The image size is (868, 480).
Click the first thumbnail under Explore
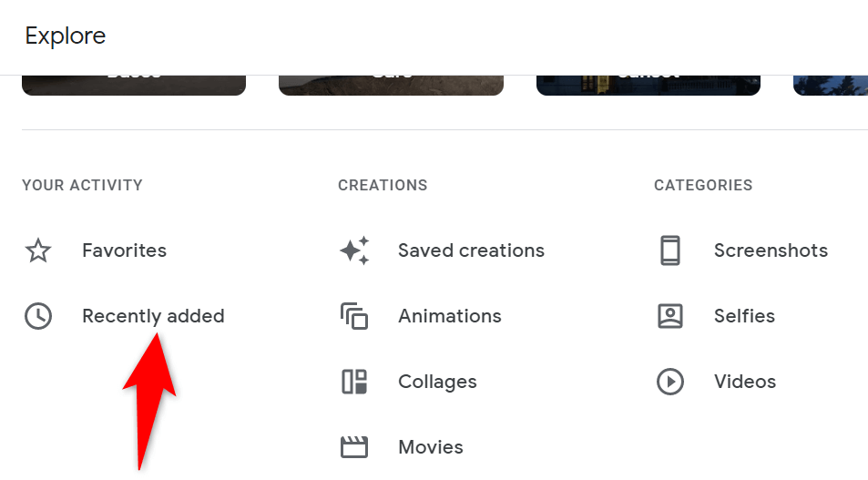tap(134, 85)
